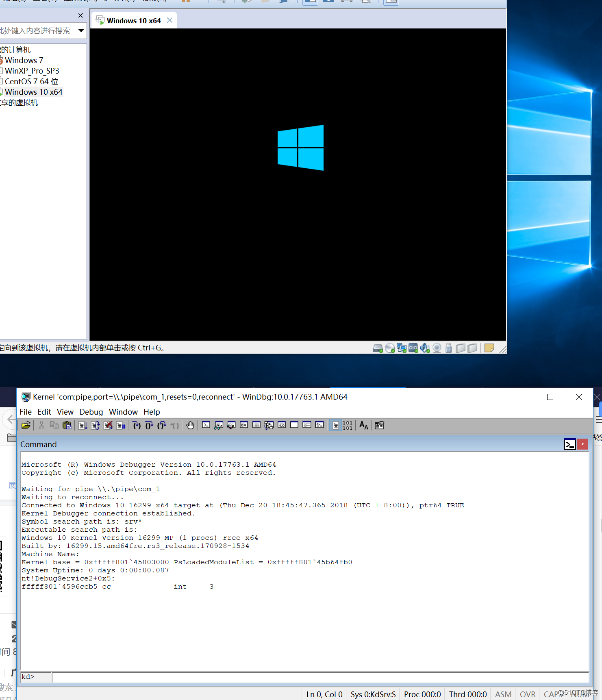The height and width of the screenshot is (700, 602).
Task: Open the View menu in WinDbg
Action: tap(65, 412)
